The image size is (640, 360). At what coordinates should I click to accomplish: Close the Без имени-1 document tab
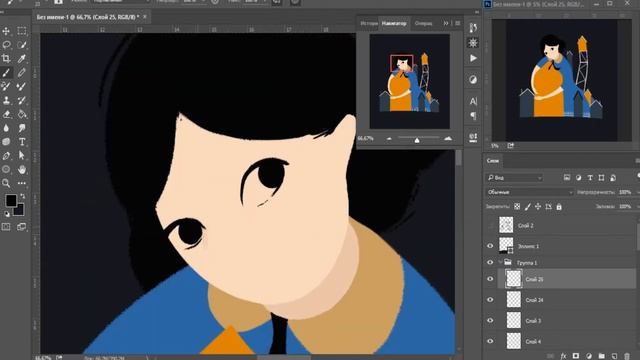tap(145, 17)
